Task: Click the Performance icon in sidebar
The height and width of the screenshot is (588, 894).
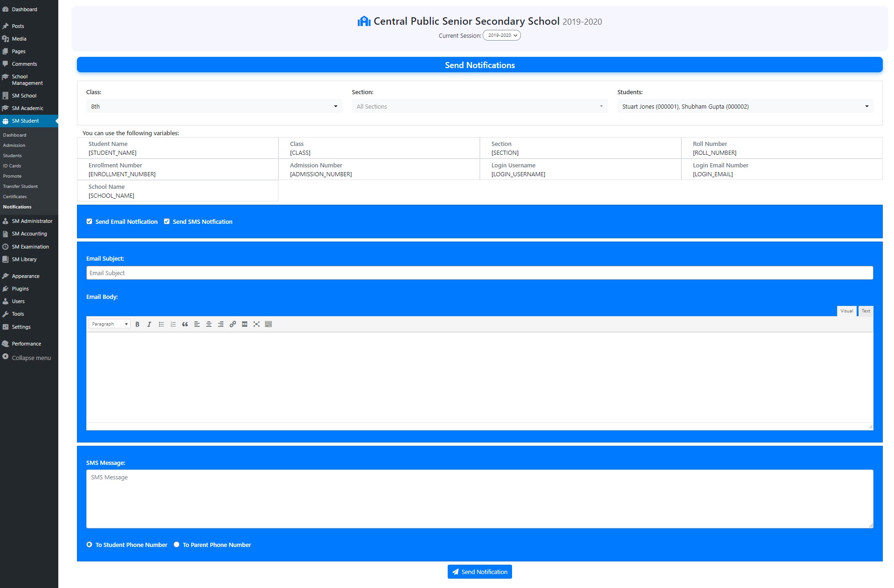Action: click(x=6, y=344)
